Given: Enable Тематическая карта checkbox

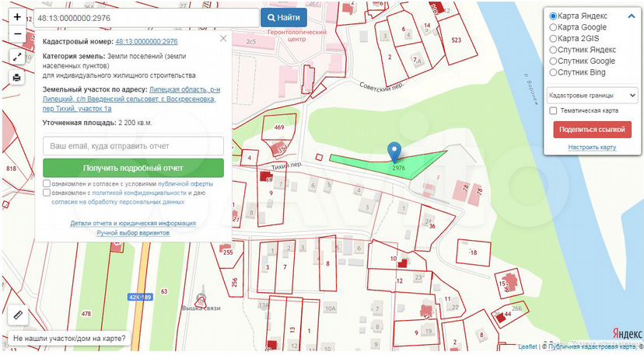Looking at the screenshot, I should click(553, 111).
